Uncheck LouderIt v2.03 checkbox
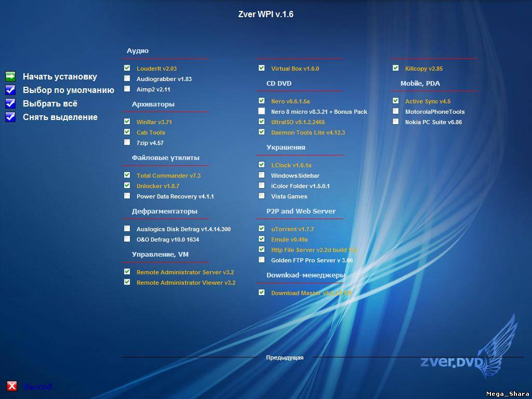 click(127, 68)
